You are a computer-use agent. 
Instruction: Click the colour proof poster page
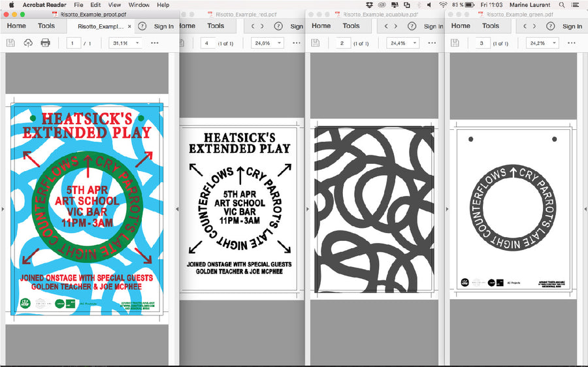[x=87, y=209]
